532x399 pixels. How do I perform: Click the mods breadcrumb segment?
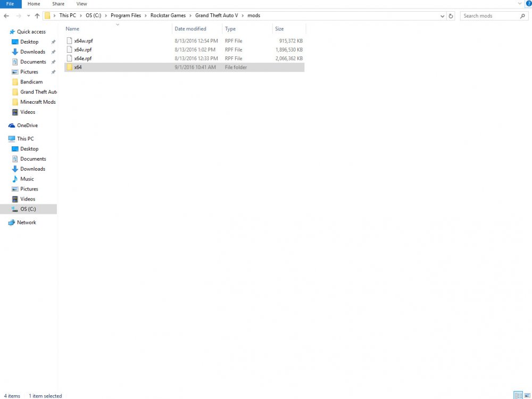point(254,15)
